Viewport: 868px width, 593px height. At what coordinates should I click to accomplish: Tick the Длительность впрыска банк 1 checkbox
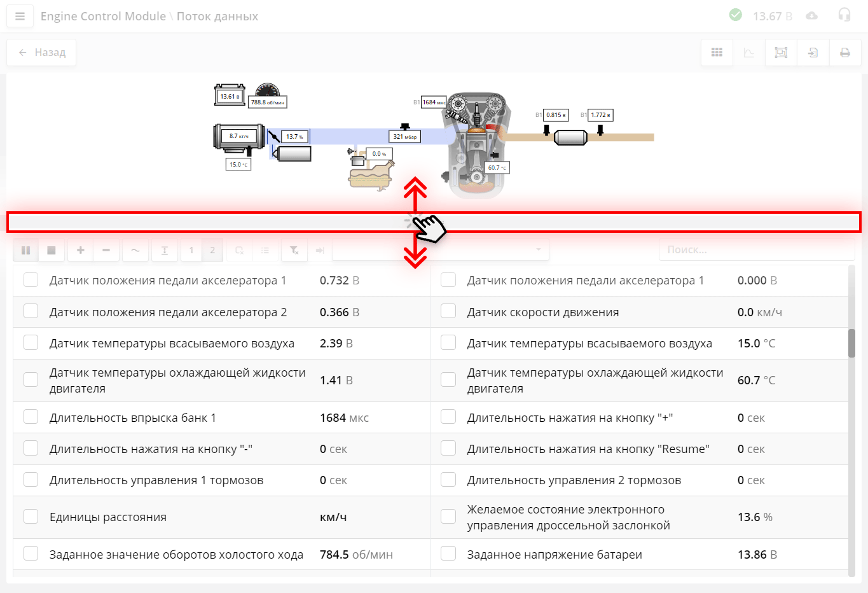(x=31, y=417)
